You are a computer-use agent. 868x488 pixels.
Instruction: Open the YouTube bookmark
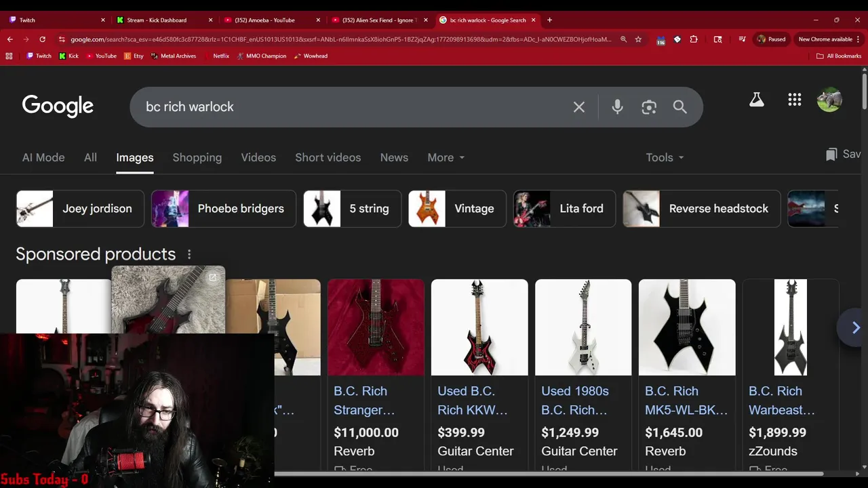coord(101,56)
